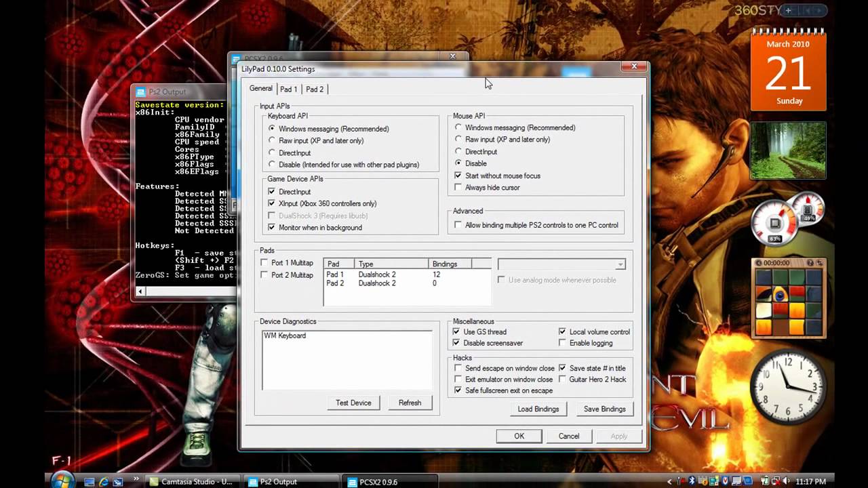Click the analog clock gadget
Screen dimensions: 868x488
coord(788,386)
